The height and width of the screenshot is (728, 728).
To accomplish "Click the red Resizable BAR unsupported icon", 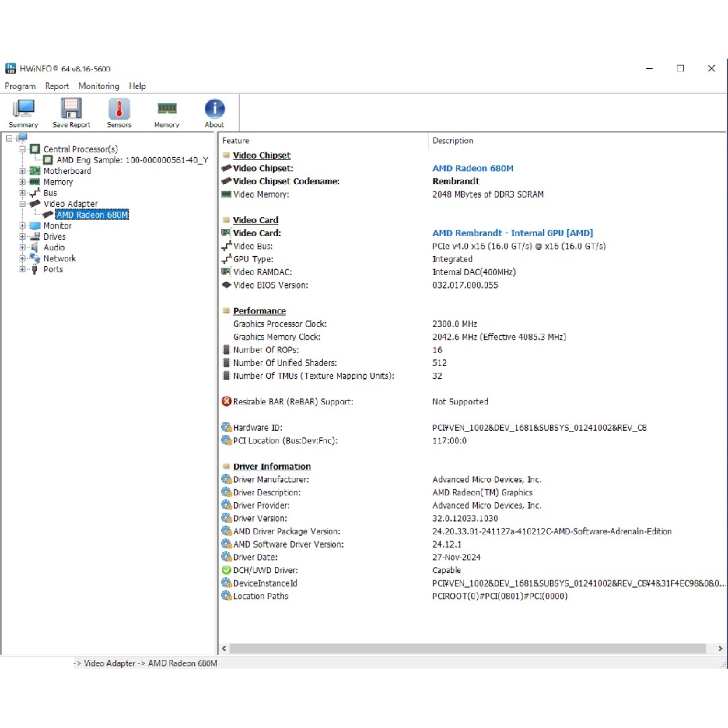I will point(226,402).
